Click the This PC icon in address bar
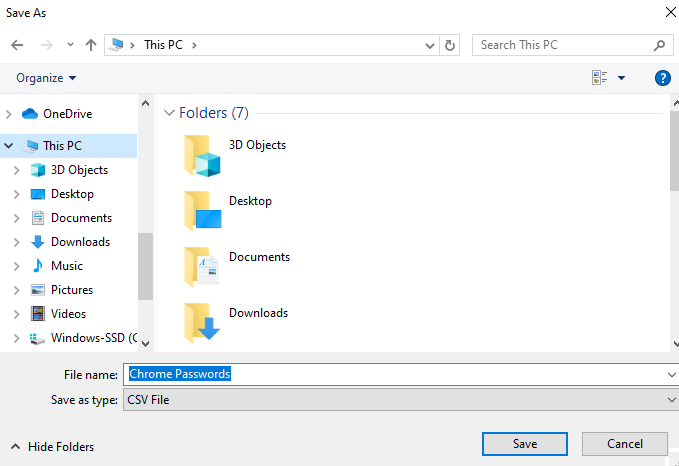Image resolution: width=679 pixels, height=466 pixels. pyautogui.click(x=116, y=45)
